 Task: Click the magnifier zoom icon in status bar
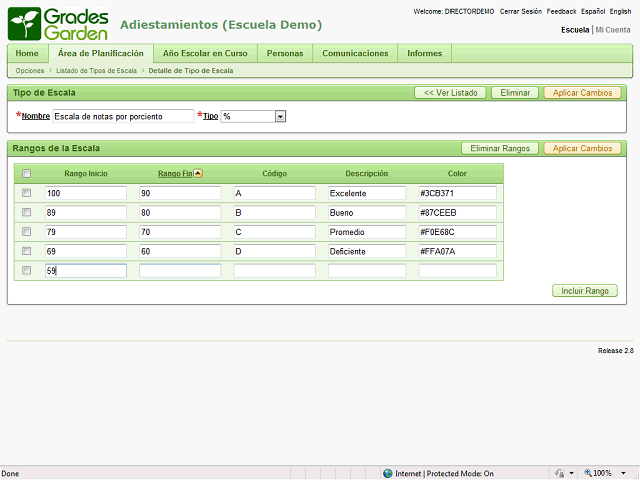tap(586, 473)
